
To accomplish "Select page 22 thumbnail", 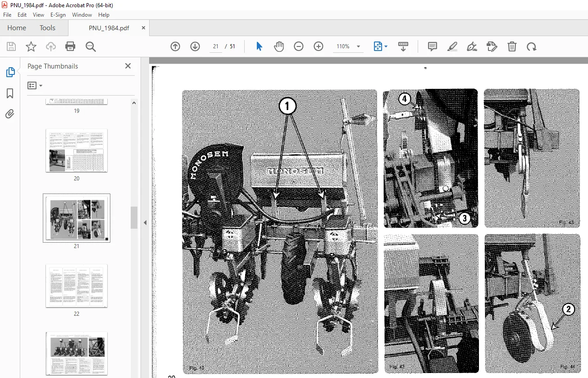I will [77, 286].
